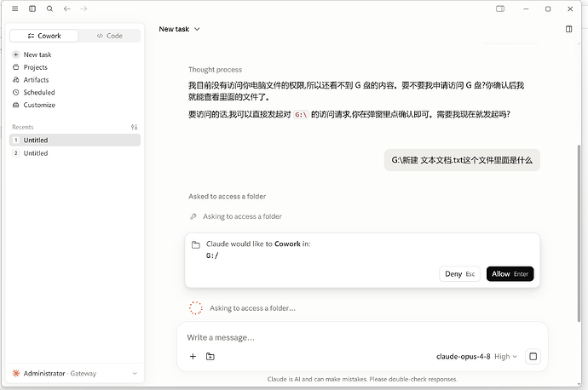Switch to the Cowork tab
The width and height of the screenshot is (588, 390).
pyautogui.click(x=43, y=36)
